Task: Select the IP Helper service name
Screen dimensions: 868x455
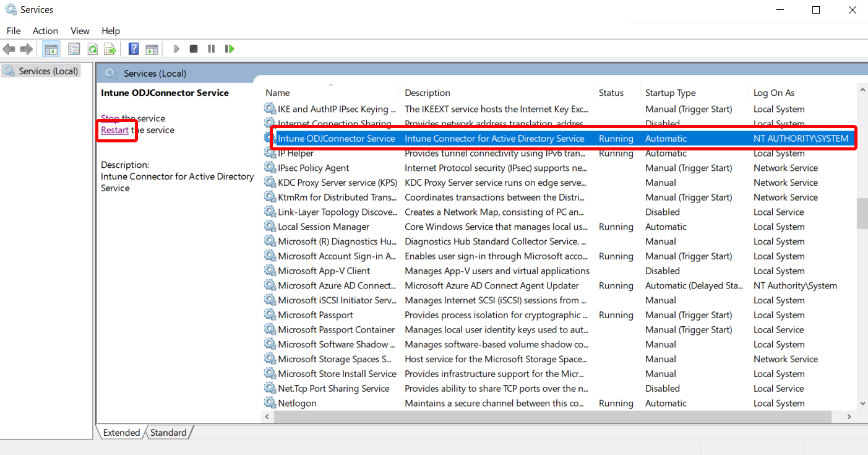Action: (296, 153)
